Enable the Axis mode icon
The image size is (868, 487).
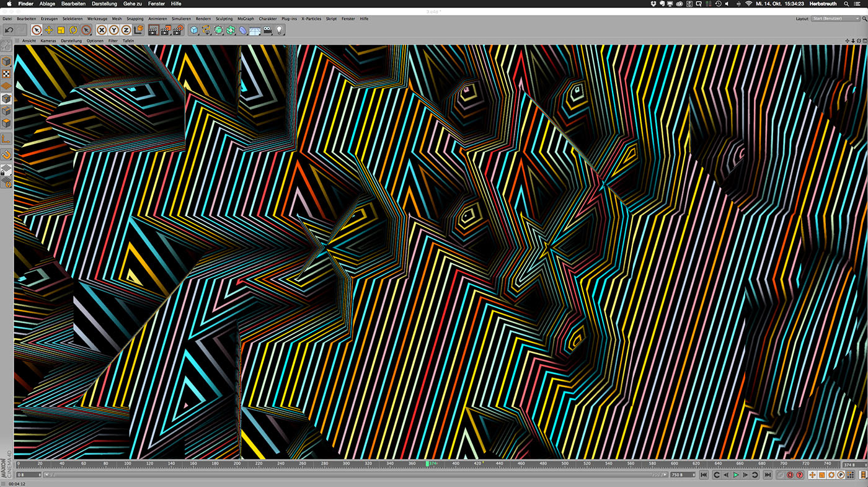coord(7,139)
